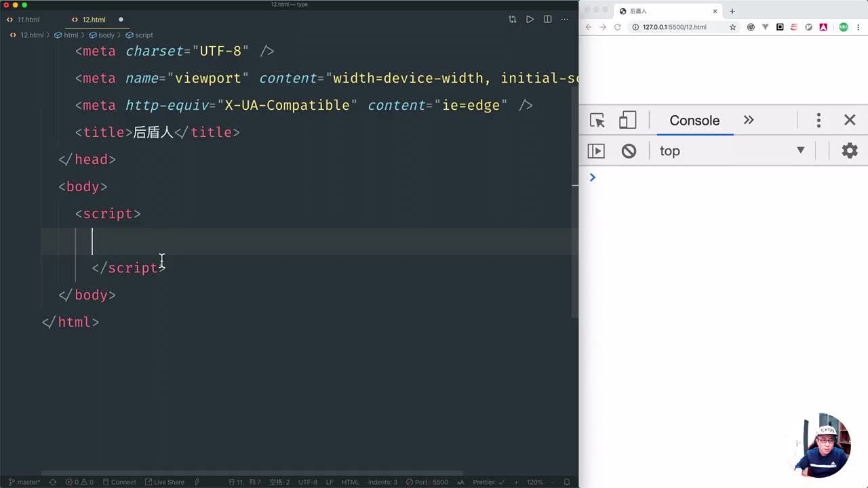The height and width of the screenshot is (488, 868).
Task: Click the gray round Chrome extension icon
Action: coord(808,27)
